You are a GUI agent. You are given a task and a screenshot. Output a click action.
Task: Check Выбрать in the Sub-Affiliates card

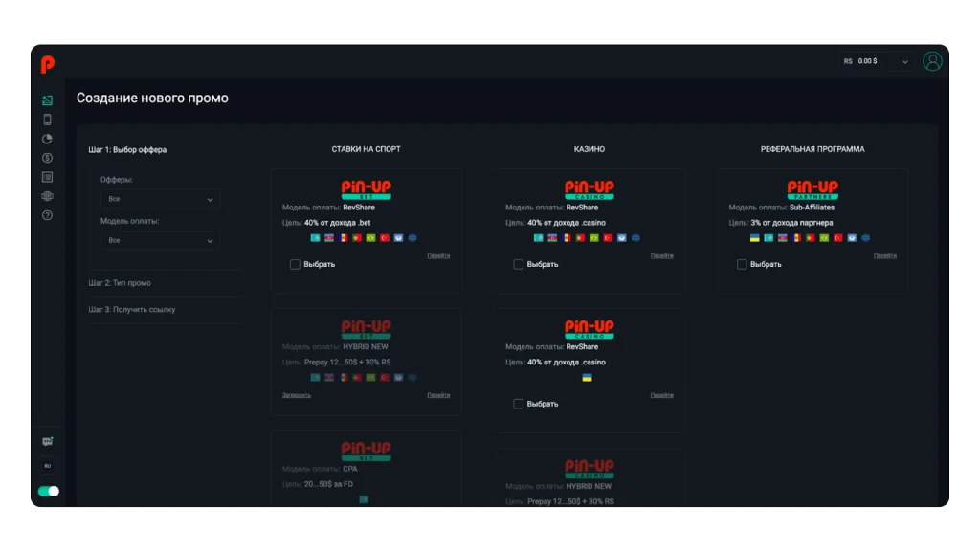pos(742,264)
